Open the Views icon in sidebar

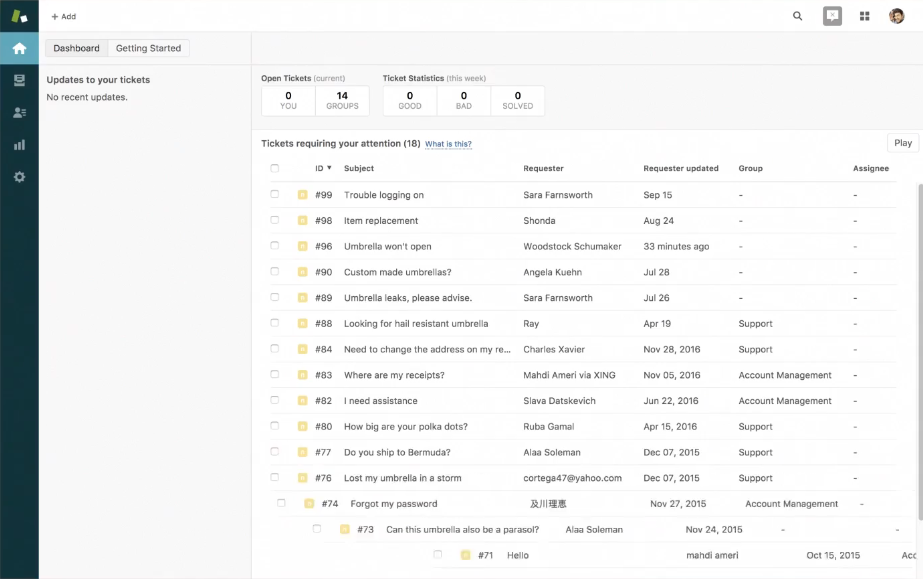[x=19, y=80]
